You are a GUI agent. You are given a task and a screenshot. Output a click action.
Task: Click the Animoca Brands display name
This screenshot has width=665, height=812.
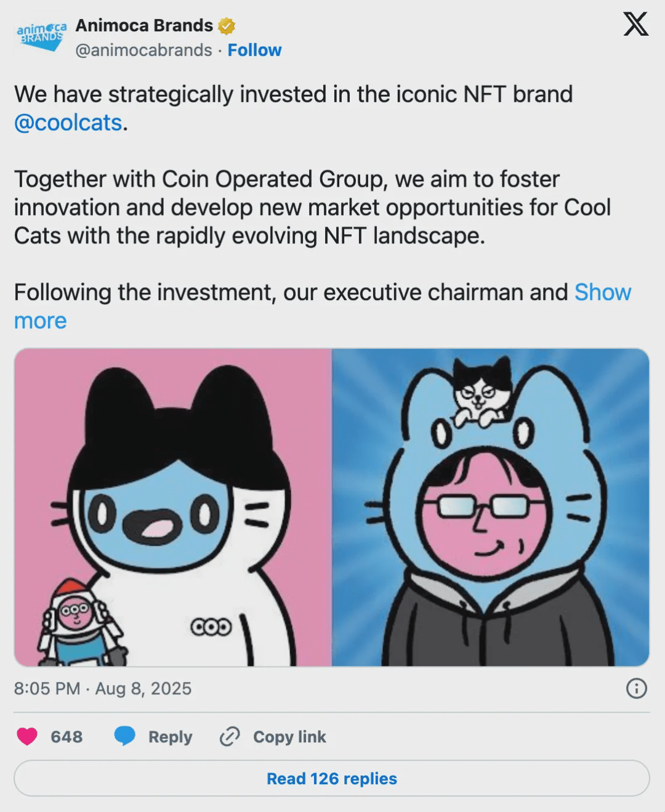point(144,25)
